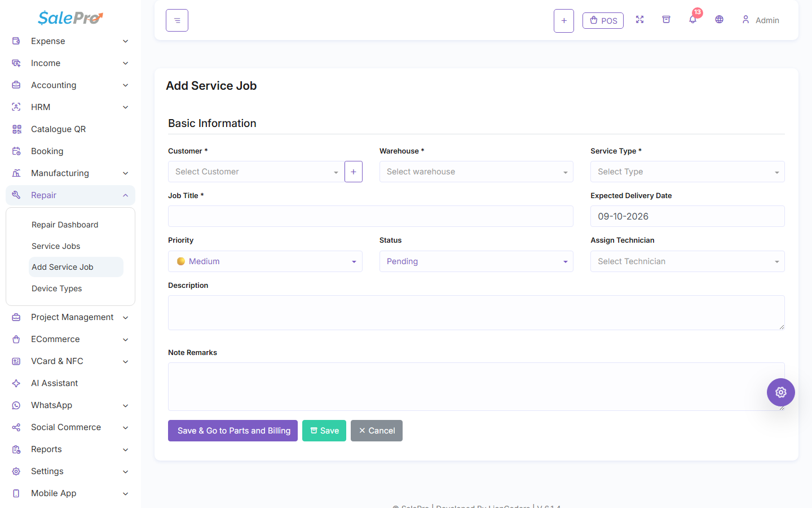Image resolution: width=812 pixels, height=508 pixels.
Task: Click the AI Assistant sidebar icon
Action: [16, 383]
